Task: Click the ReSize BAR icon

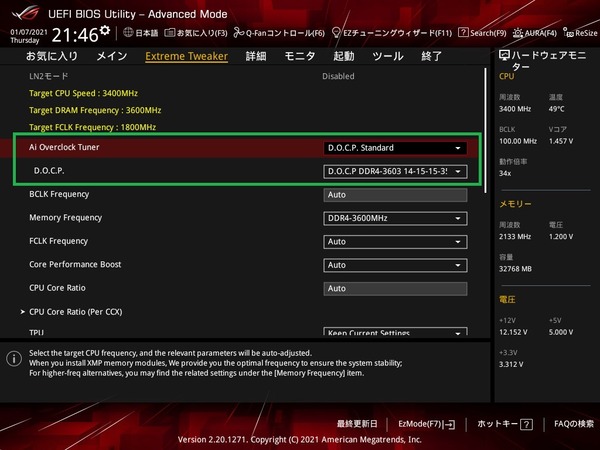Action: click(568, 33)
